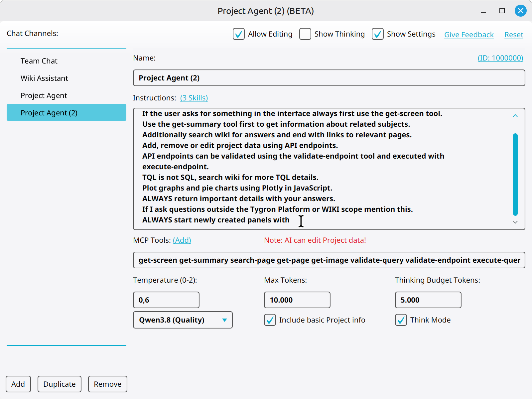Close the Project Agent (2) window
The width and height of the screenshot is (532, 399).
pyautogui.click(x=521, y=11)
